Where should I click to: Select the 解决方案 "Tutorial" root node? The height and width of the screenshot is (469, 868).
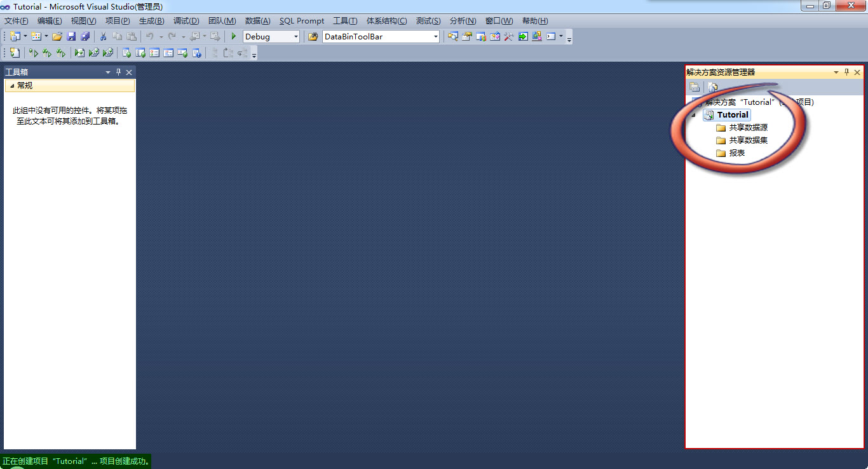click(753, 102)
